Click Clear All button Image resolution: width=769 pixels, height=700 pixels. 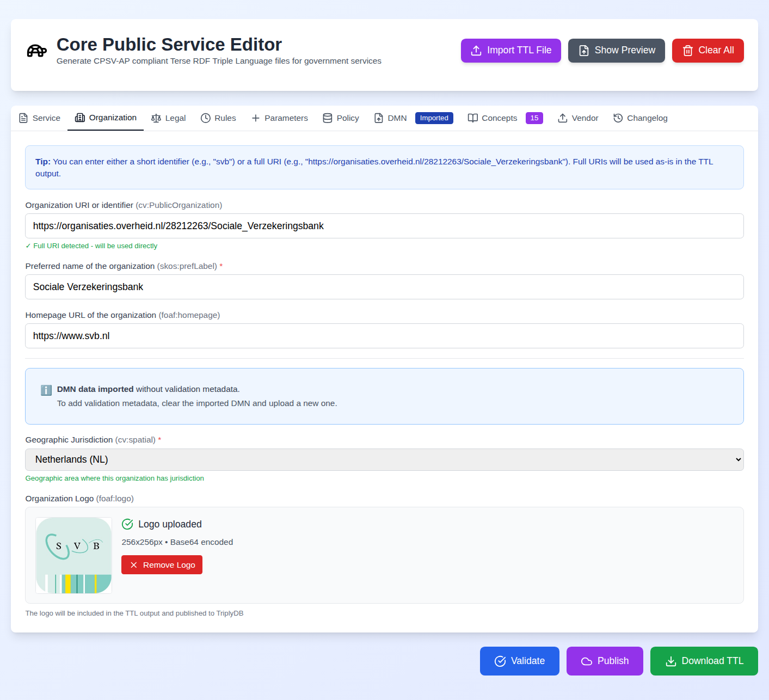pyautogui.click(x=708, y=51)
